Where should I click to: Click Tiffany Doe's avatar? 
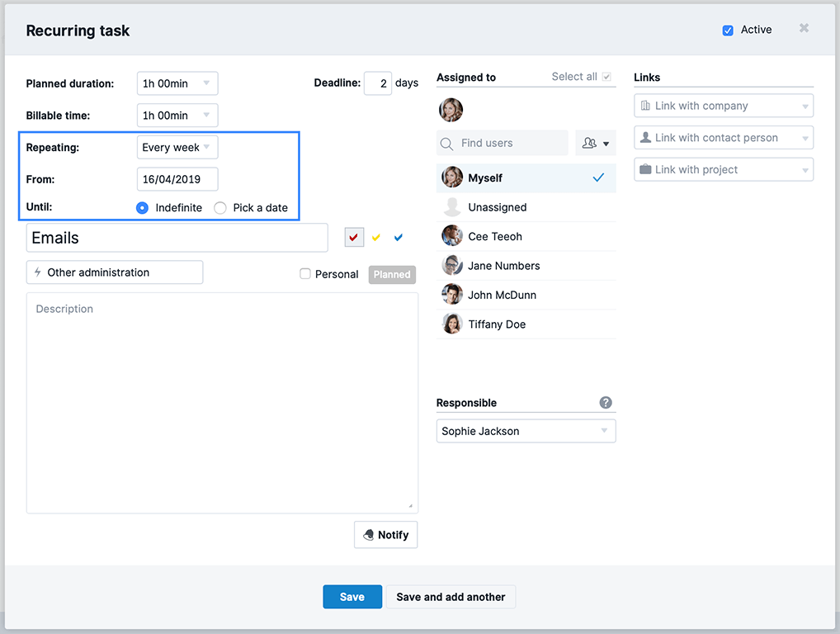452,324
